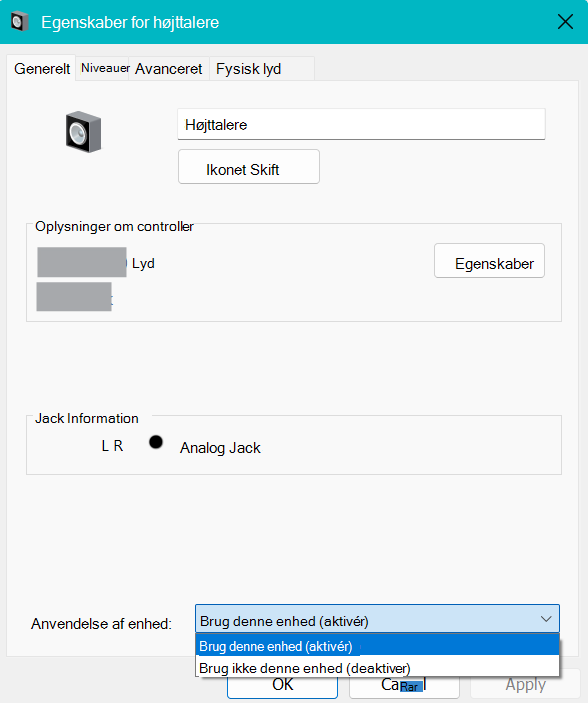Viewport: 588px width, 703px height.
Task: Open the Avanceret tab
Action: (x=169, y=69)
